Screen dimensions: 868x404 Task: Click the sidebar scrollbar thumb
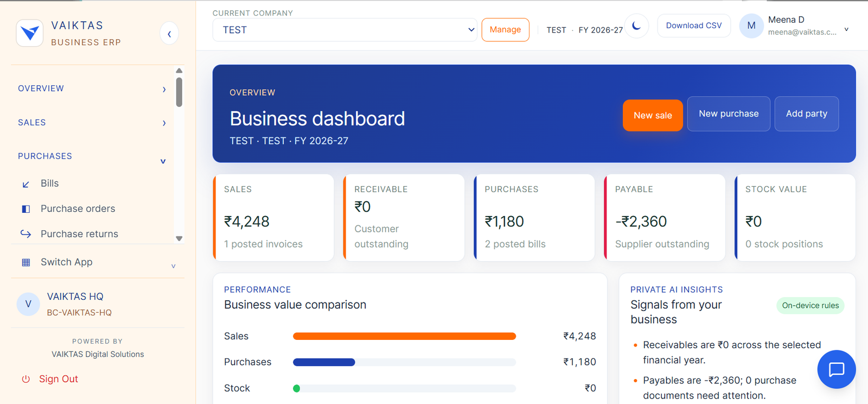[179, 92]
